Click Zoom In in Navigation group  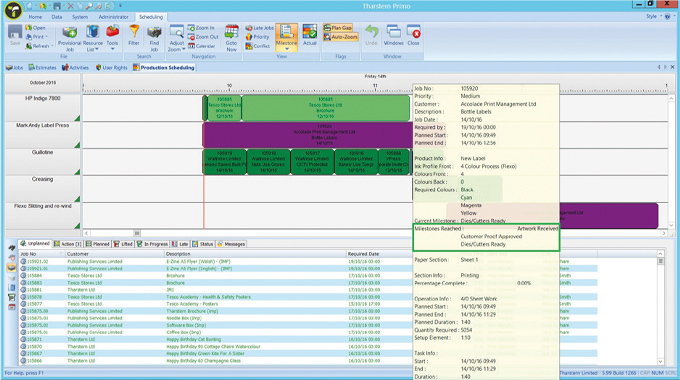[x=201, y=28]
